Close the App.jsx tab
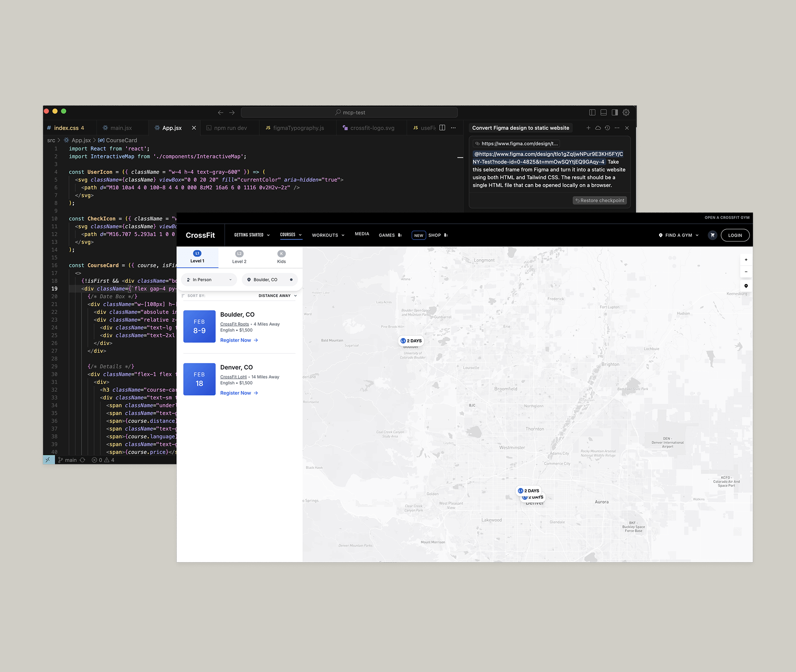The image size is (796, 672). coord(194,128)
